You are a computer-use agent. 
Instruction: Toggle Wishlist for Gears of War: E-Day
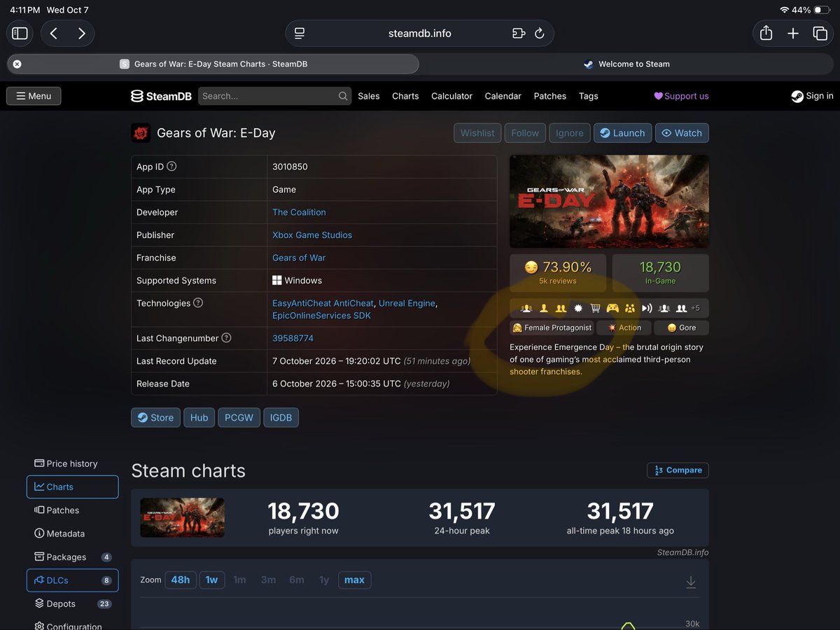pyautogui.click(x=477, y=133)
